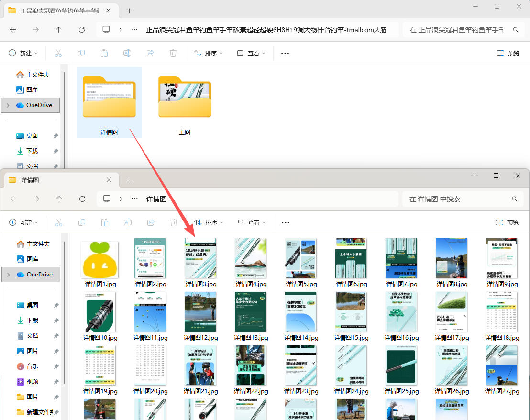Screen dimensions: 530x420
Task: Click search magnifier in 详情图 search box
Action: pos(514,199)
